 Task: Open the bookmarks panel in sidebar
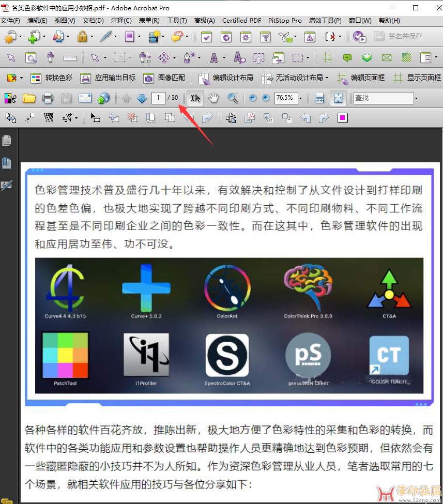tap(7, 163)
